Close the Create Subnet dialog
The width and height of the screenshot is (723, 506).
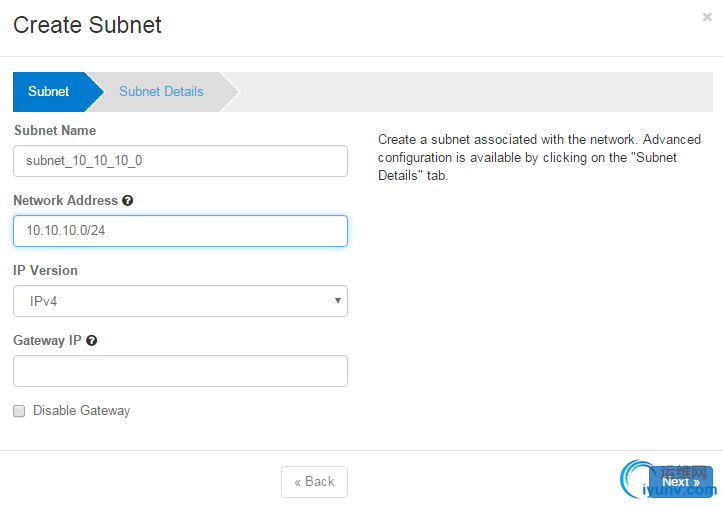(x=707, y=17)
